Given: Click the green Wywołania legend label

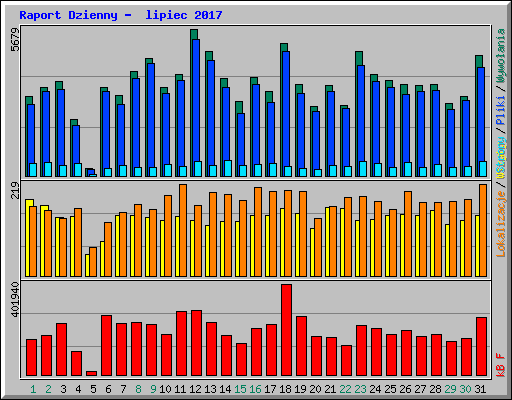Looking at the screenshot, I should [500, 56].
